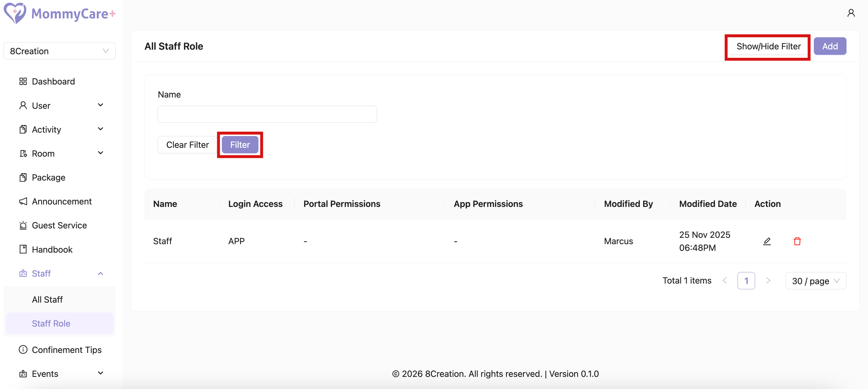Click the edit pencil icon for Staff row
This screenshot has width=868, height=389.
pyautogui.click(x=767, y=241)
